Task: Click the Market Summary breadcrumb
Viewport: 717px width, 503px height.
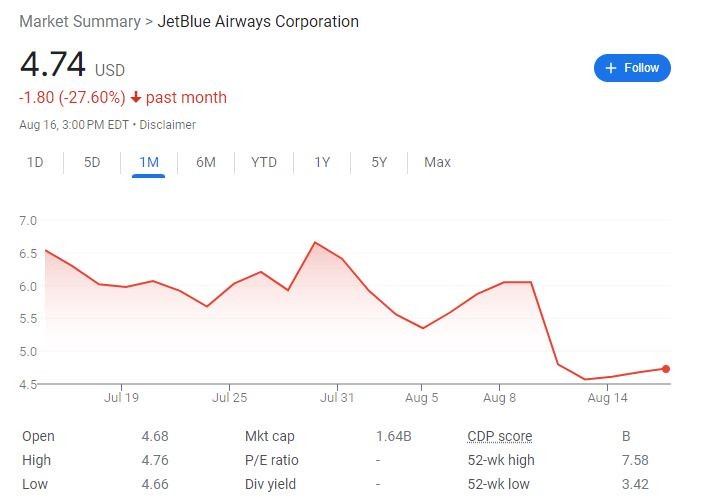Action: coord(82,22)
